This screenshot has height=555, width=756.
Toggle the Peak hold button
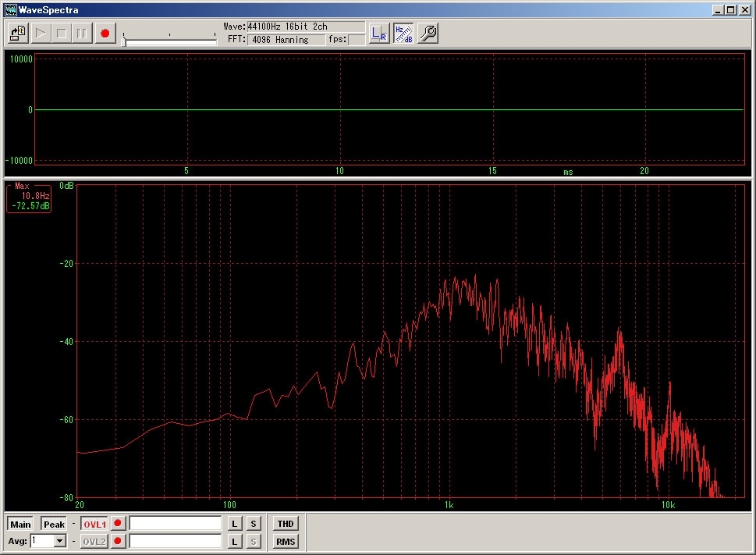coord(54,524)
